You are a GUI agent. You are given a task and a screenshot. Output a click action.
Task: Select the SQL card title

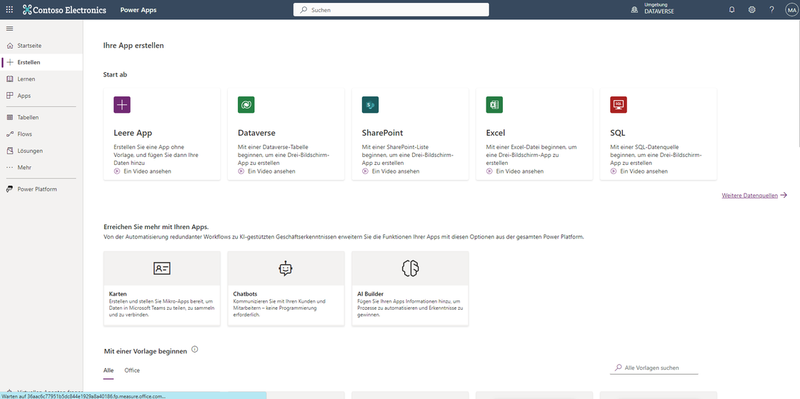617,133
